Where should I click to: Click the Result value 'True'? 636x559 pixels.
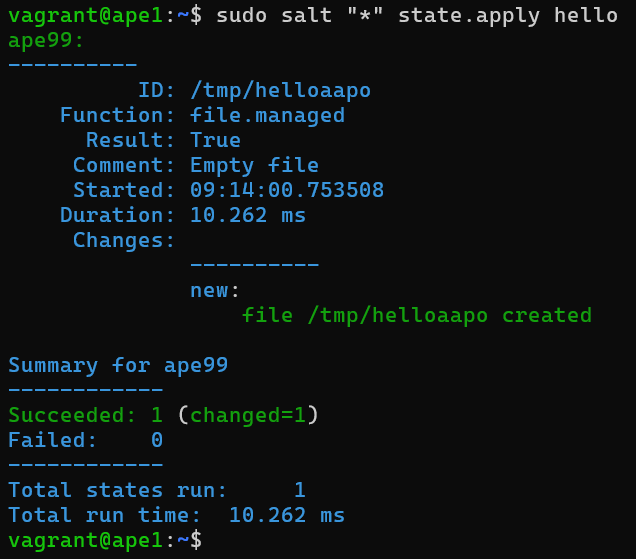[215, 140]
